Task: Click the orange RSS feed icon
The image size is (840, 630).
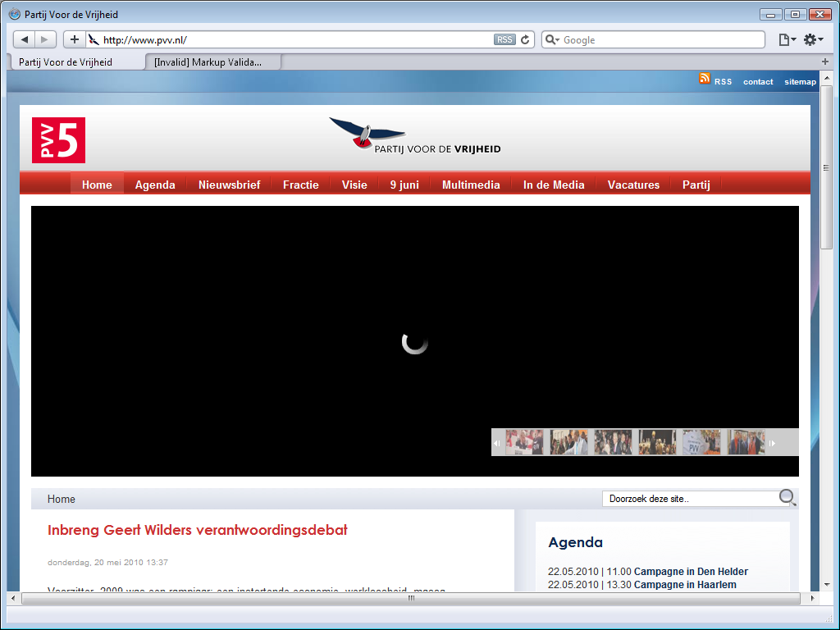Action: [705, 78]
